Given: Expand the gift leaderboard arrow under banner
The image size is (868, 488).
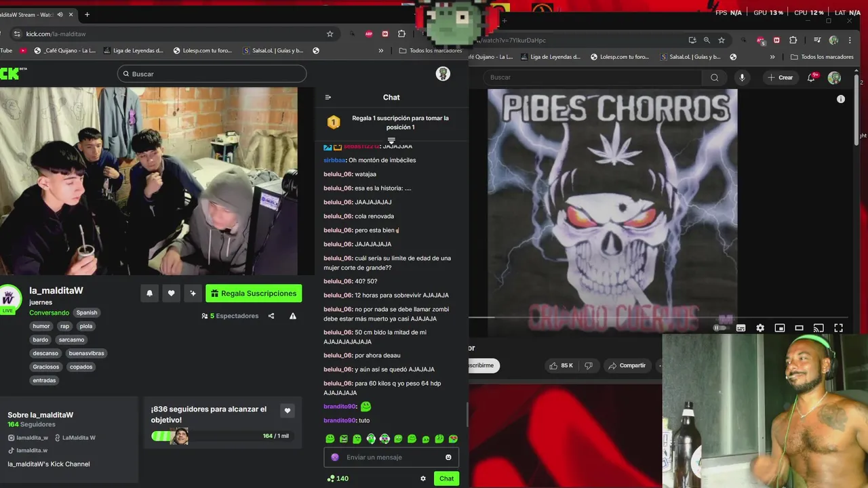Looking at the screenshot, I should (x=391, y=141).
